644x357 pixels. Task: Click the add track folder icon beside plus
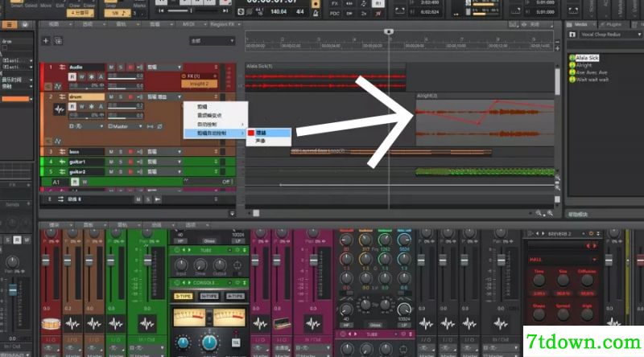click(58, 41)
